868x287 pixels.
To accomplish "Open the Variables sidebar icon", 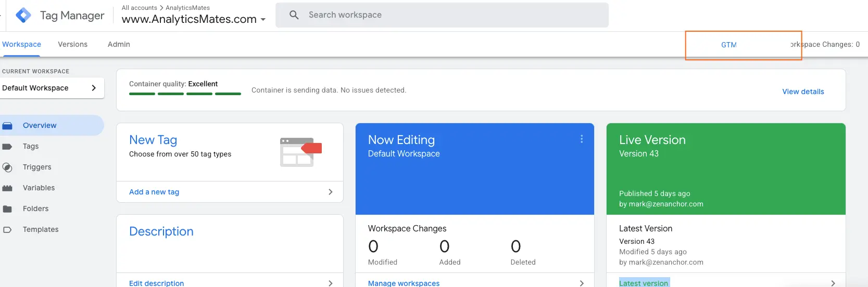I will tap(7, 188).
